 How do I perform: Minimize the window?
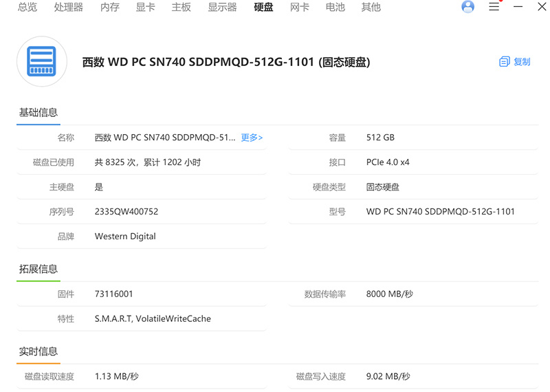coord(518,6)
